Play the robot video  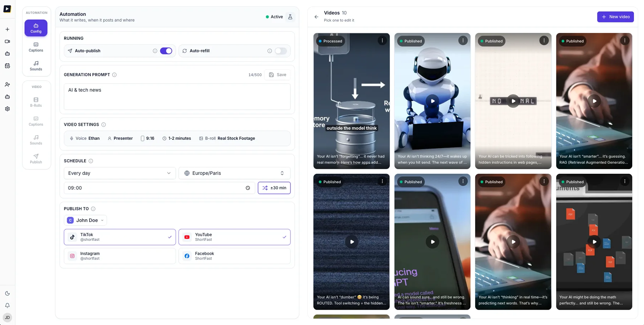(x=433, y=101)
